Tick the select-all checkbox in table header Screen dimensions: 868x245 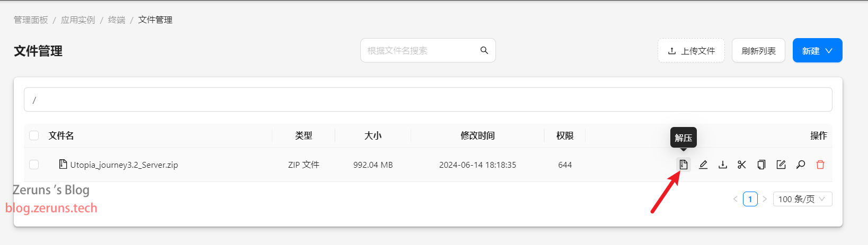34,135
